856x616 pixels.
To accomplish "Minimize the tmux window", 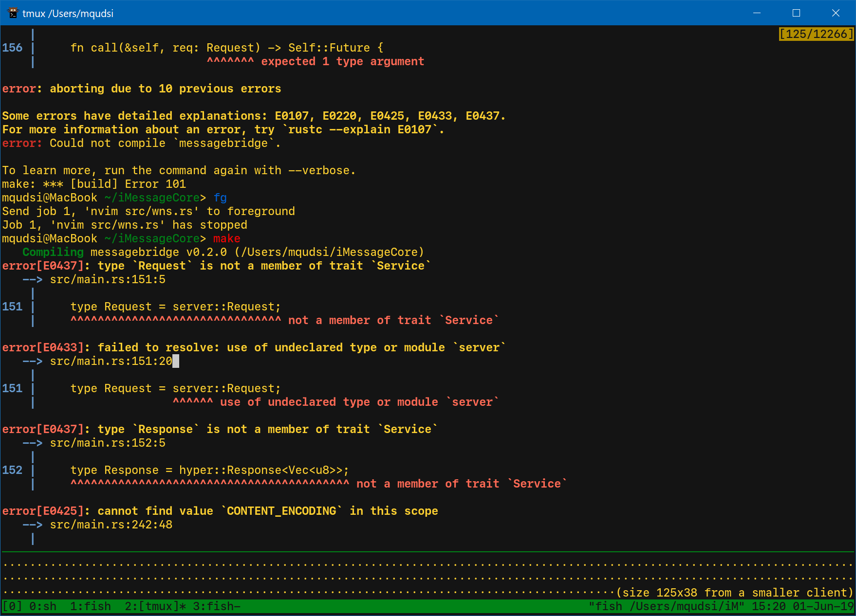I will click(x=757, y=13).
